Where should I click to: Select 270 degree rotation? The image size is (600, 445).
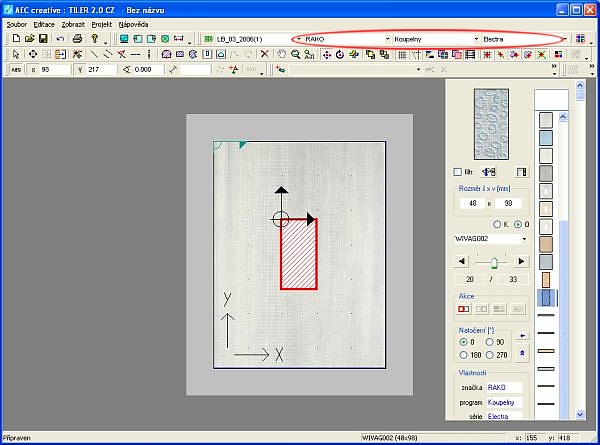(x=489, y=355)
